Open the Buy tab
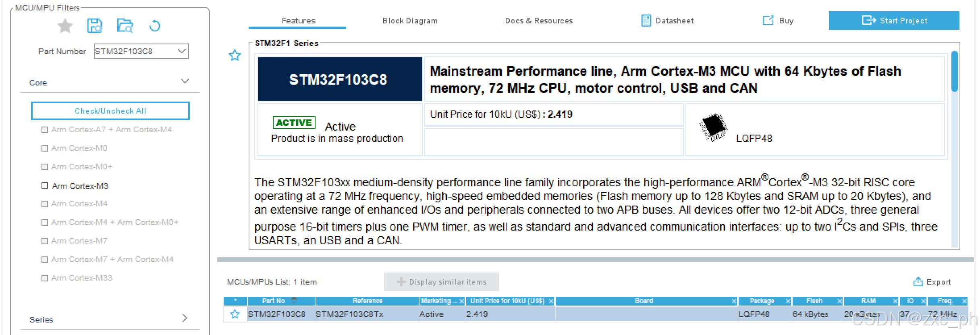Screen dimensions: 980x335 tap(786, 21)
